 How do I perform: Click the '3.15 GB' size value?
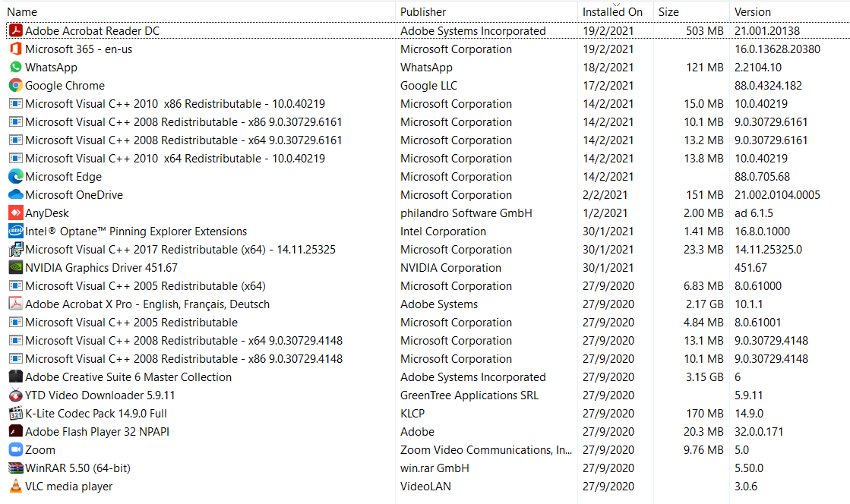coord(704,376)
